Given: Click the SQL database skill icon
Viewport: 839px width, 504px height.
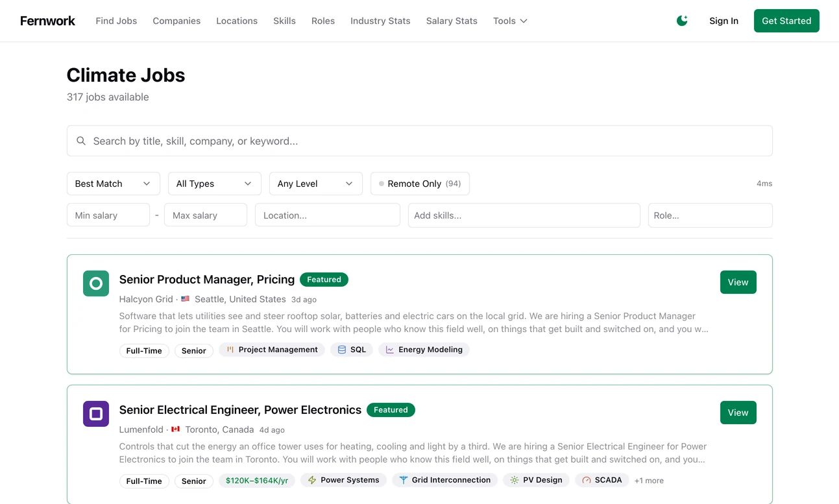Looking at the screenshot, I should pos(342,350).
